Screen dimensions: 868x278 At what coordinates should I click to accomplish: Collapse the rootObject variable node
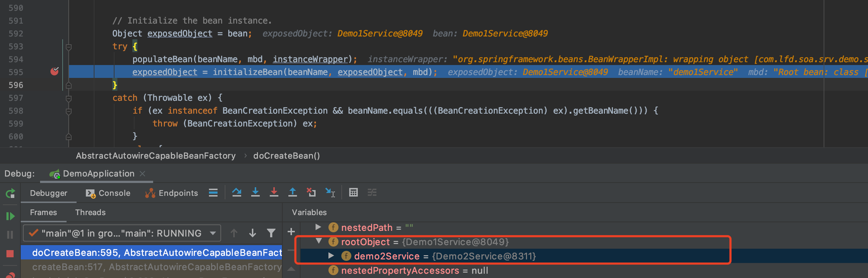coord(318,242)
